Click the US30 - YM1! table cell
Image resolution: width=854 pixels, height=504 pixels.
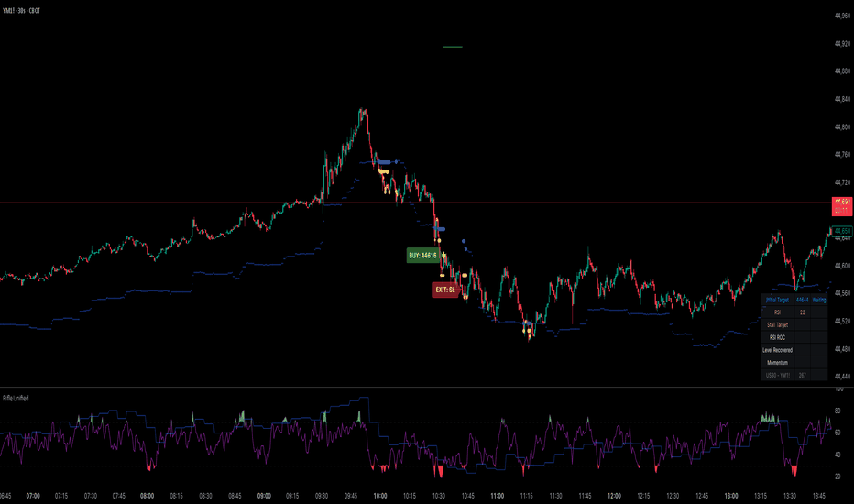pos(777,375)
